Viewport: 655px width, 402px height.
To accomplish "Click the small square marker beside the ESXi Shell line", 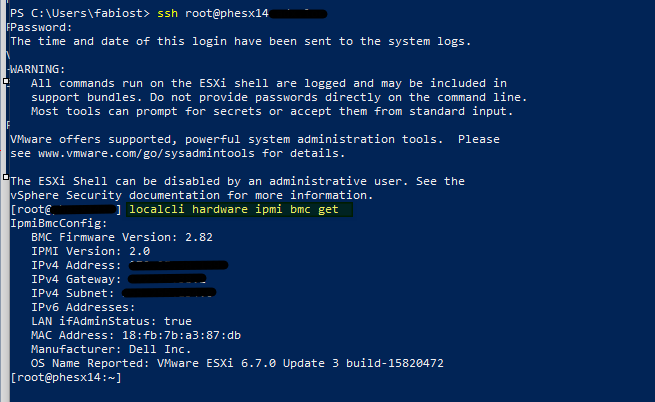I will pyautogui.click(x=6, y=177).
